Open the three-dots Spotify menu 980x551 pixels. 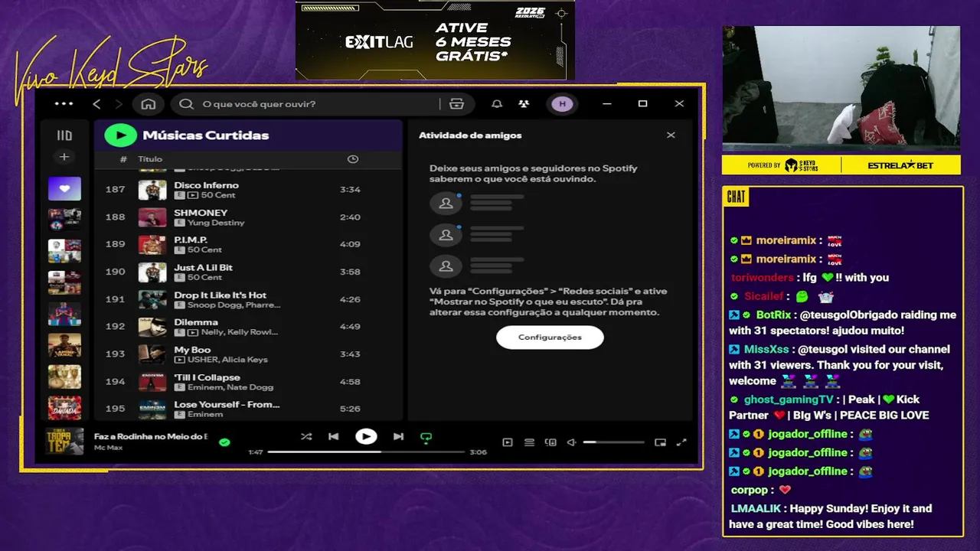[x=64, y=104]
